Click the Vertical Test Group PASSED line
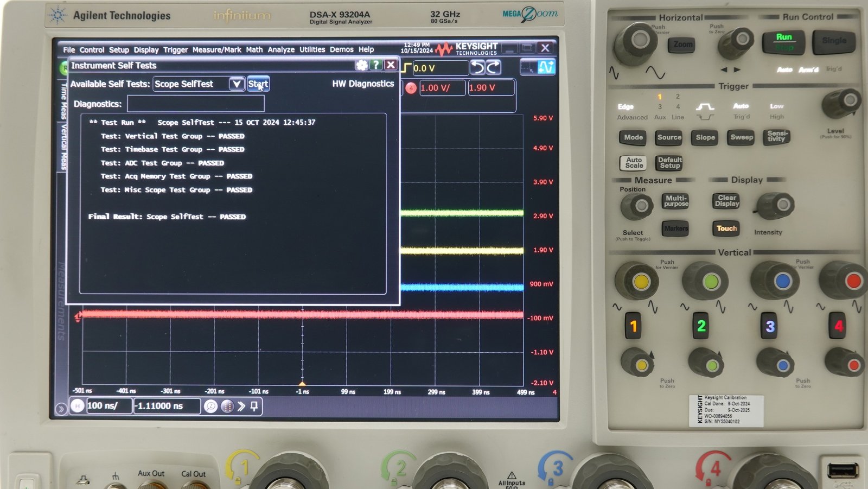868x489 pixels. point(173,136)
